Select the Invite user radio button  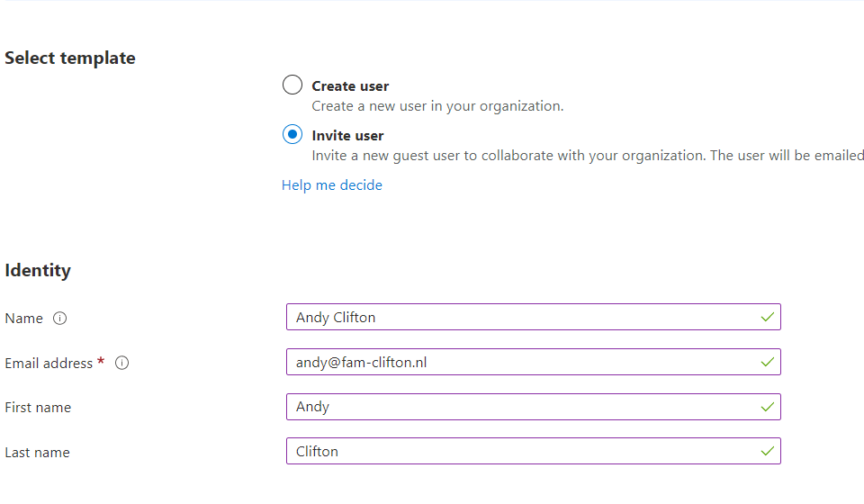click(292, 135)
